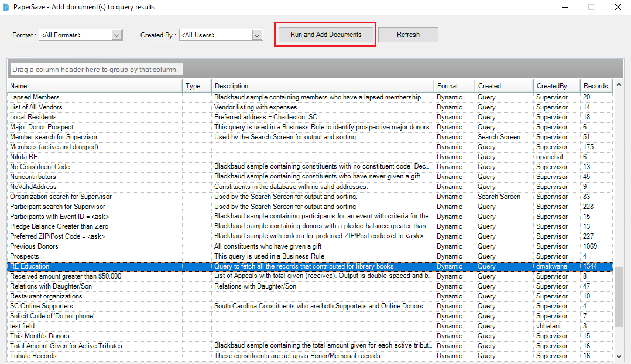631x364 pixels.
Task: Select the Tribute Records query
Action: [x=33, y=356]
